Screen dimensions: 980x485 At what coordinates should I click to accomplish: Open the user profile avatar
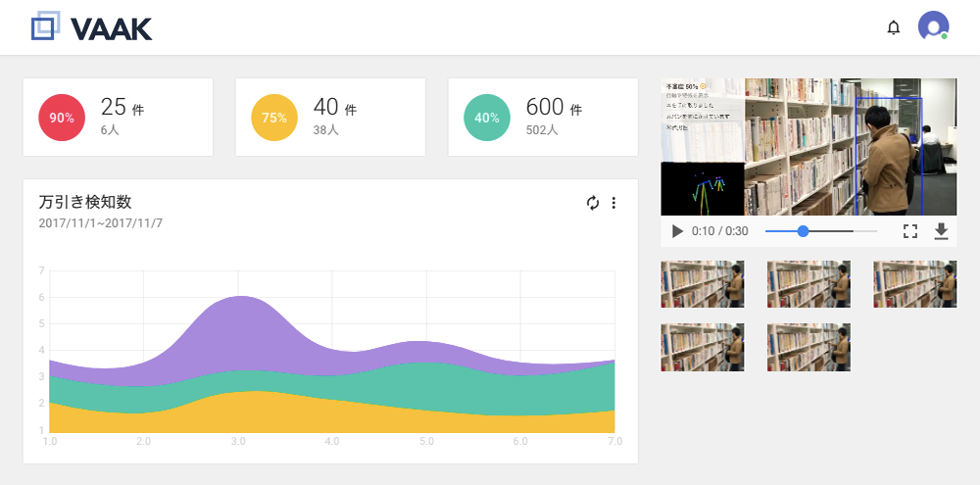932,26
